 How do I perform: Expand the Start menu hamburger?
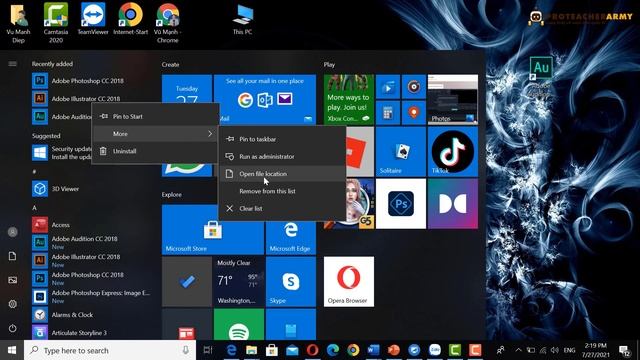point(13,64)
